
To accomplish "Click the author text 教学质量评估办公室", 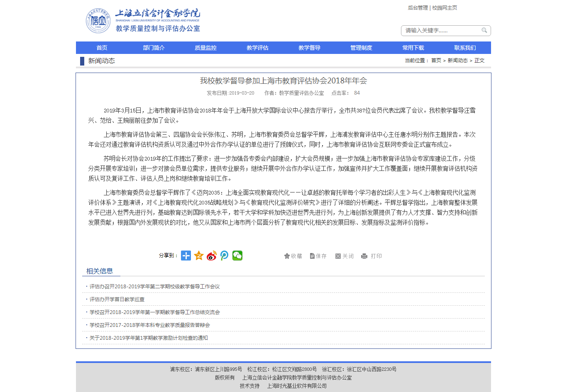I will [x=301, y=93].
